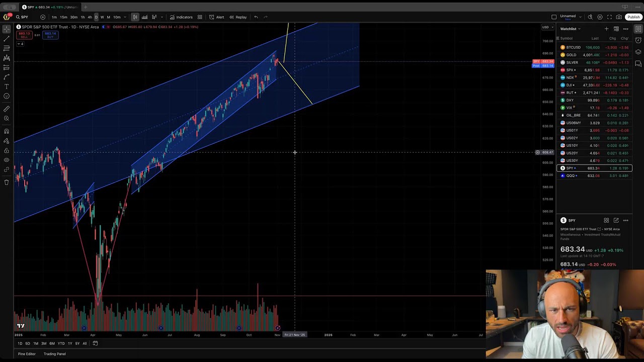Viewport: 644px width, 362px height.
Task: Open layout setup square icon
Action: pyautogui.click(x=554, y=17)
